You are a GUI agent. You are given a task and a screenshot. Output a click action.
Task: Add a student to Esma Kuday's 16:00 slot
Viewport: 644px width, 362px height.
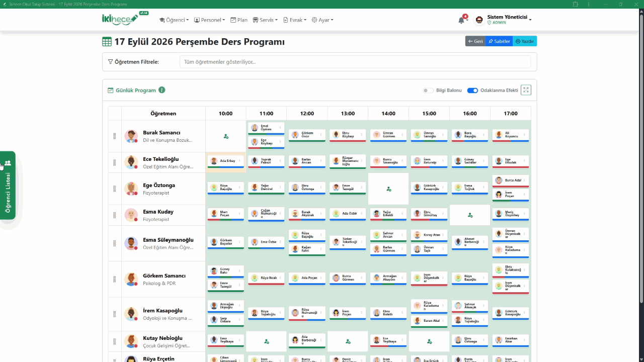pos(470,215)
